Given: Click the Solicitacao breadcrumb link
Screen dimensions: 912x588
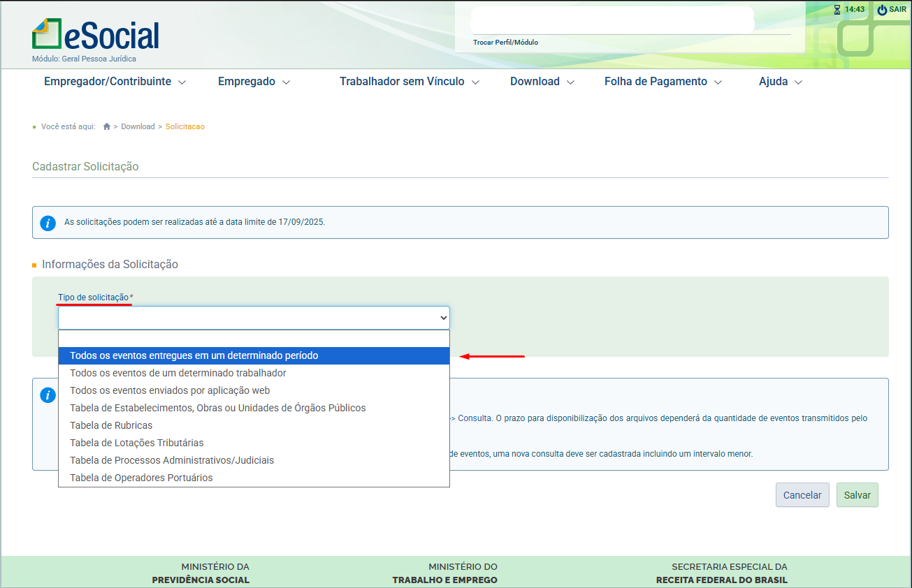Looking at the screenshot, I should point(185,126).
